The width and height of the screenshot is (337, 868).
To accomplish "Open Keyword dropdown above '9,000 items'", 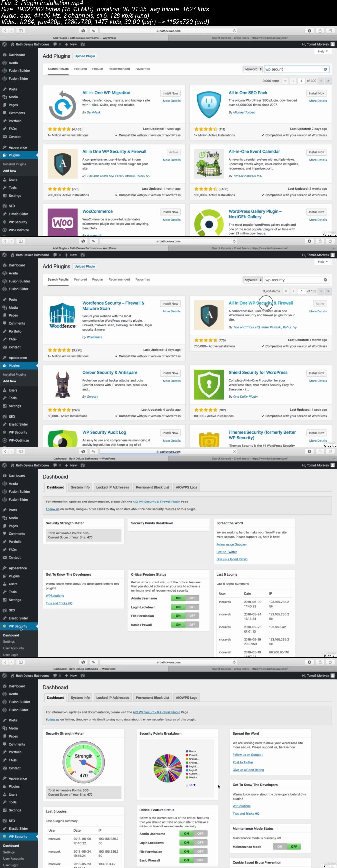I will tap(252, 69).
